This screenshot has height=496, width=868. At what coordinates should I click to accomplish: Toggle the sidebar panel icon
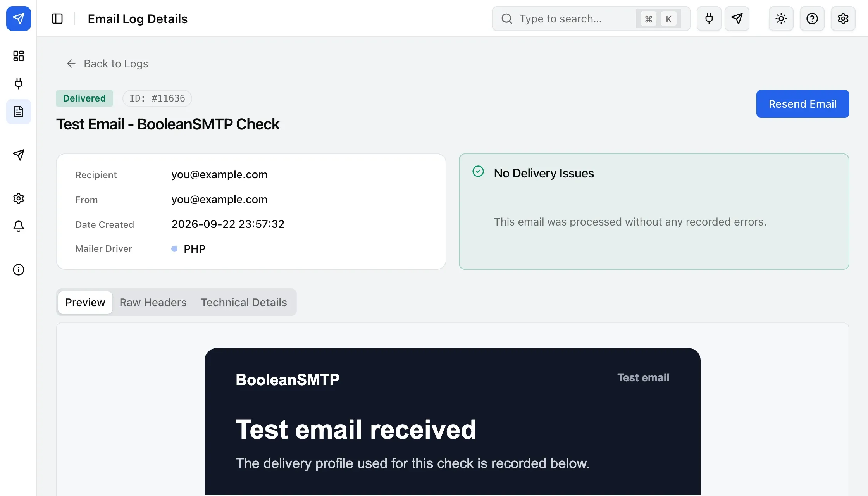pos(57,19)
